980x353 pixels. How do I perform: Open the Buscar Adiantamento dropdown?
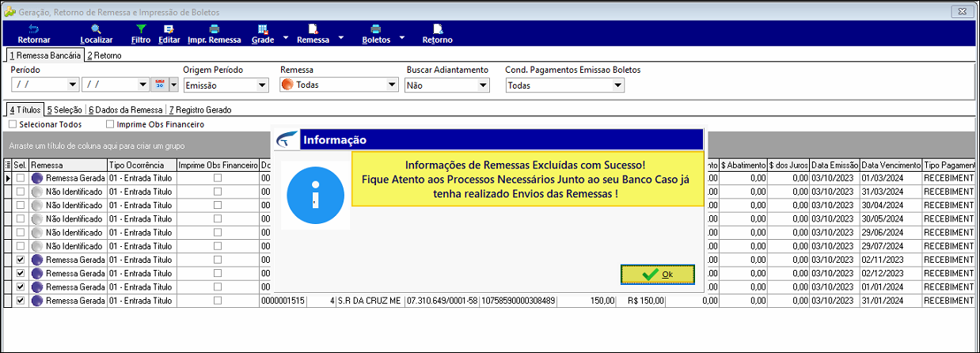484,85
